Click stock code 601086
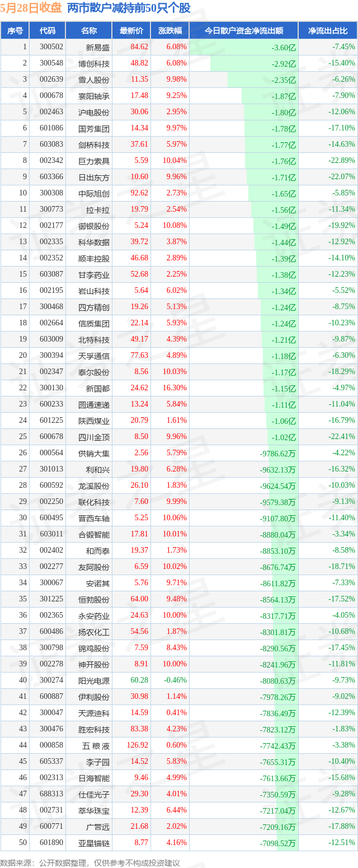Image resolution: width=358 pixels, height=868 pixels. click(51, 128)
